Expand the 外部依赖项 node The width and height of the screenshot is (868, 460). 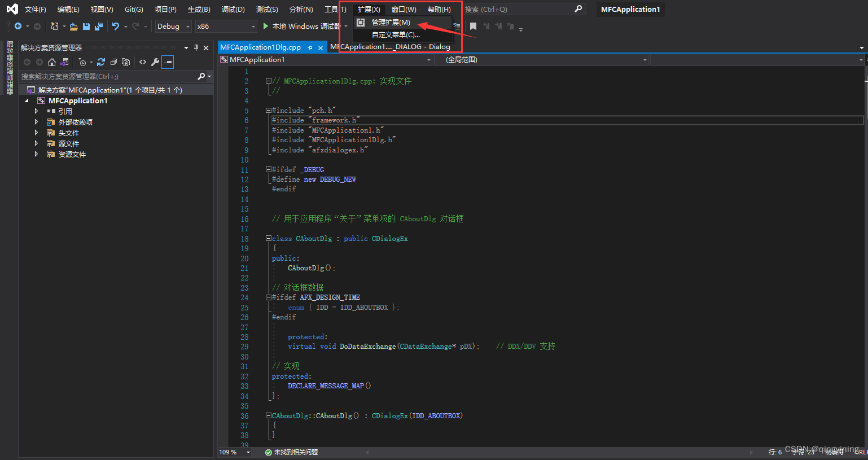click(36, 122)
